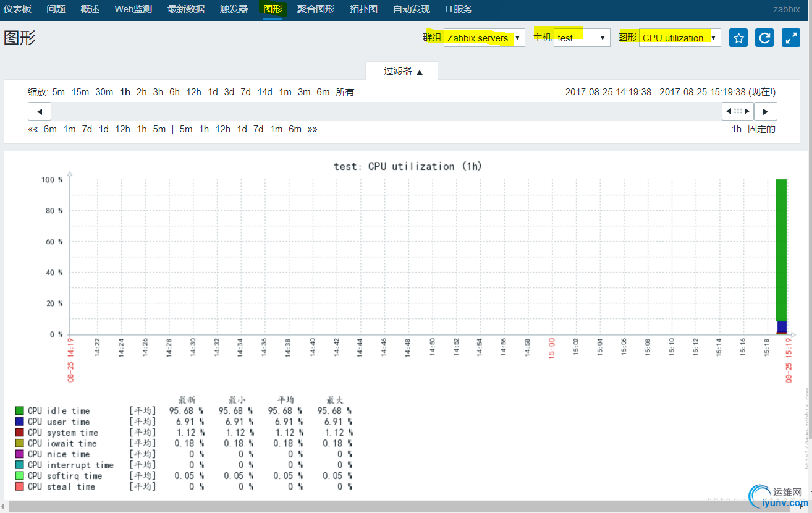Step the time period back by 5m
812x513 pixels.
(x=159, y=129)
